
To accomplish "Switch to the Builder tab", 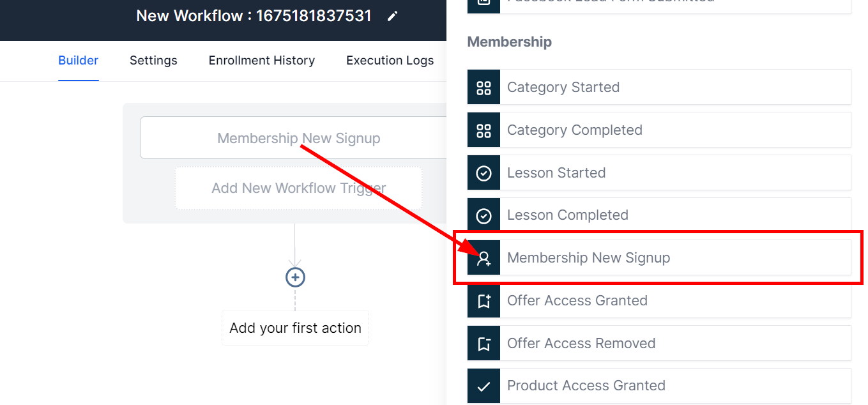I will coord(78,61).
